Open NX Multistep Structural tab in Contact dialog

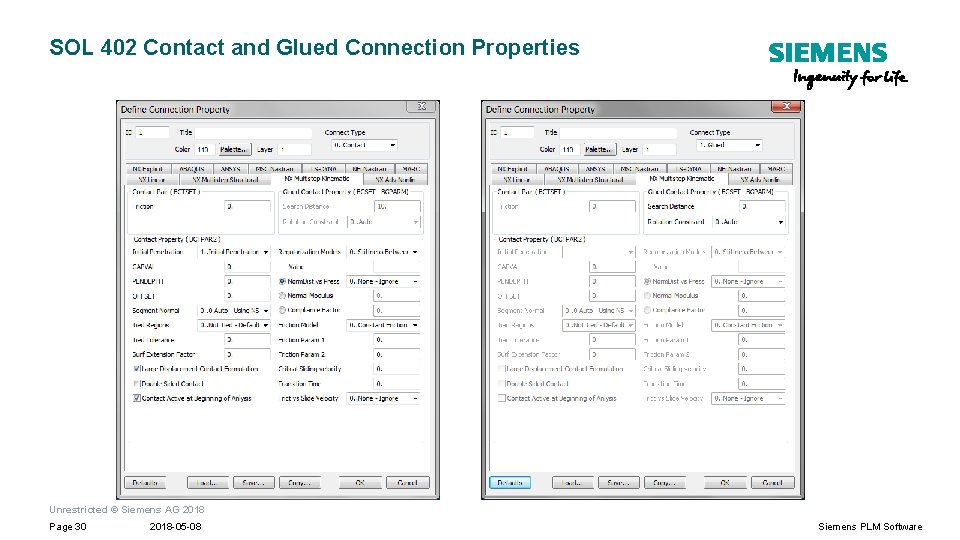(225, 180)
